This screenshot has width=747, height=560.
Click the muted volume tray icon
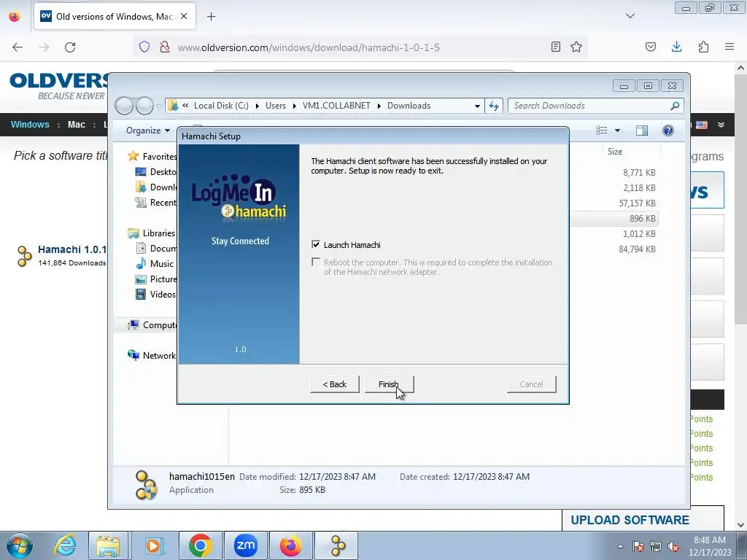(x=673, y=546)
